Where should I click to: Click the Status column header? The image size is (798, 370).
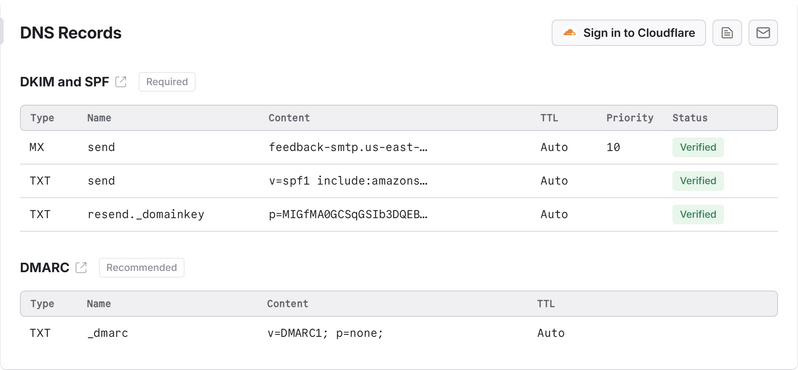point(690,118)
